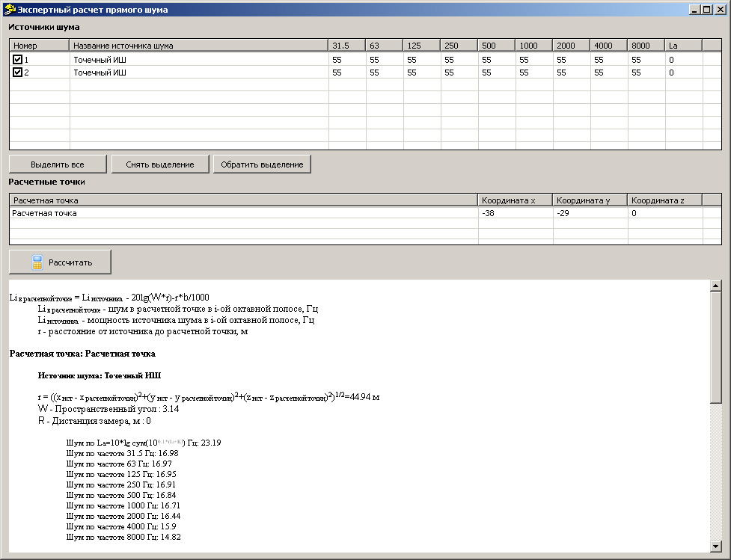Screen dimensions: 731x560
Task: Toggle the checkbox for noise source 2
Action: 18,73
